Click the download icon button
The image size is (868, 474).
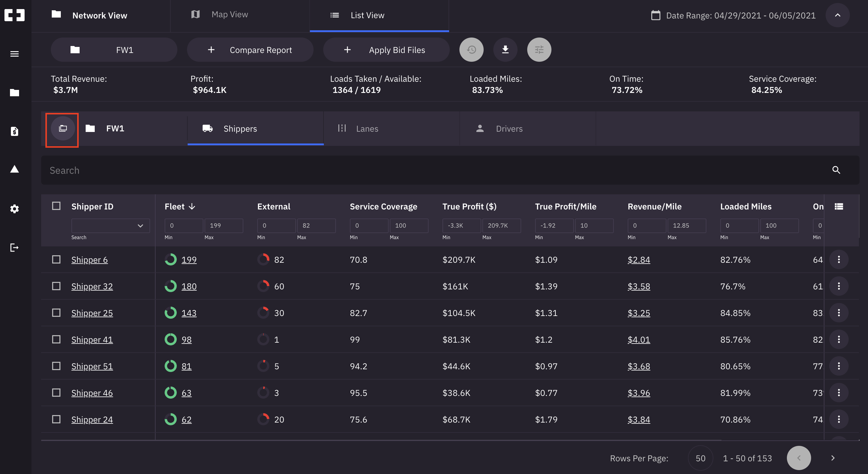(505, 50)
